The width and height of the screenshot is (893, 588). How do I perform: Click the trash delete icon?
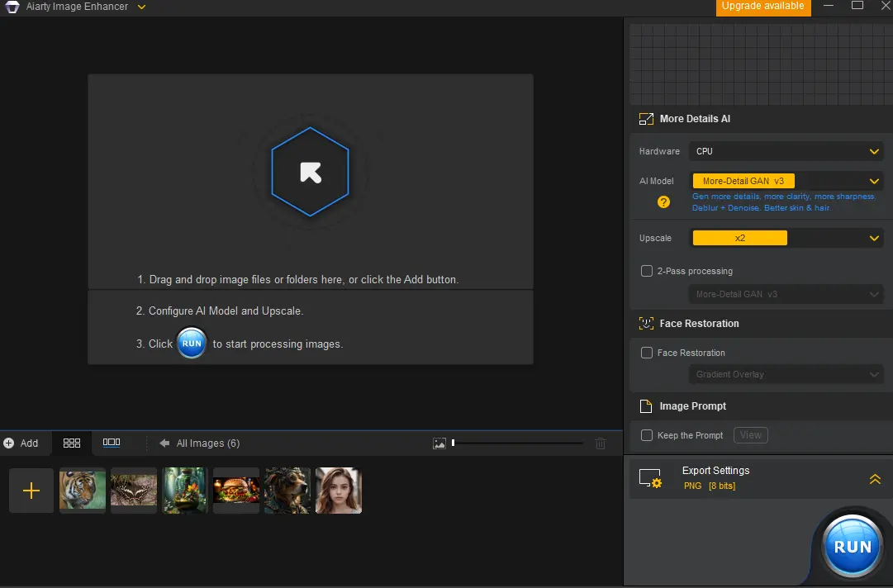(601, 443)
